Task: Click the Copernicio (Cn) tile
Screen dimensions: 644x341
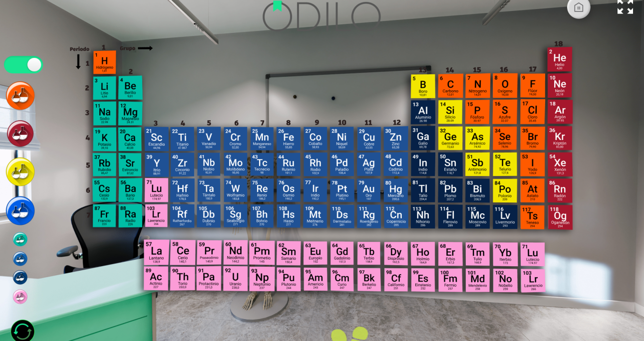Action: [x=396, y=216]
